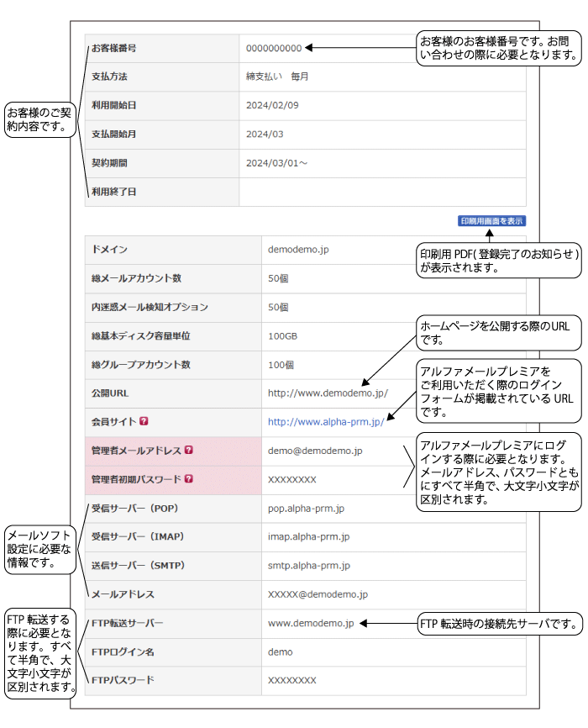This screenshot has width=588, height=728.
Task: Click the 支払方法 row label
Action: coord(109,76)
